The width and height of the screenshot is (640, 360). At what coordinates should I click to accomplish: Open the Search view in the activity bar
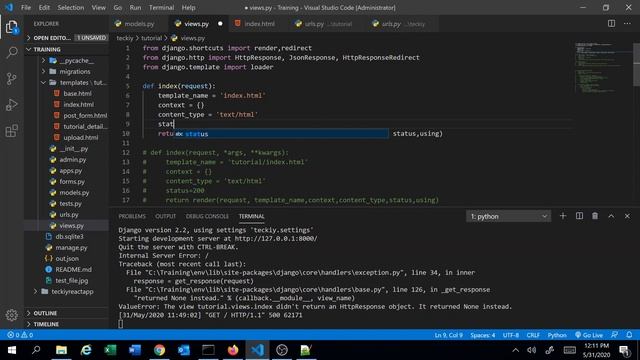coord(12,53)
